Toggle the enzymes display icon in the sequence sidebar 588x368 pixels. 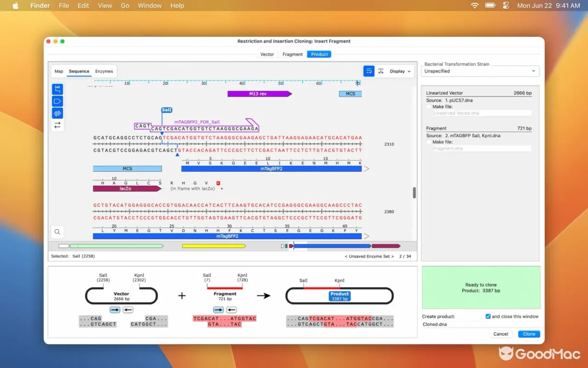click(57, 89)
